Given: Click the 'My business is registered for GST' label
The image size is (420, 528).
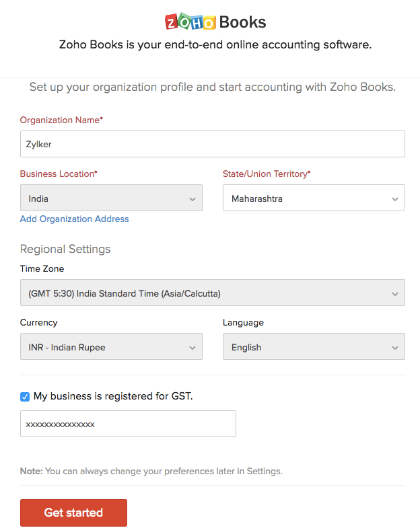Looking at the screenshot, I should [x=113, y=396].
